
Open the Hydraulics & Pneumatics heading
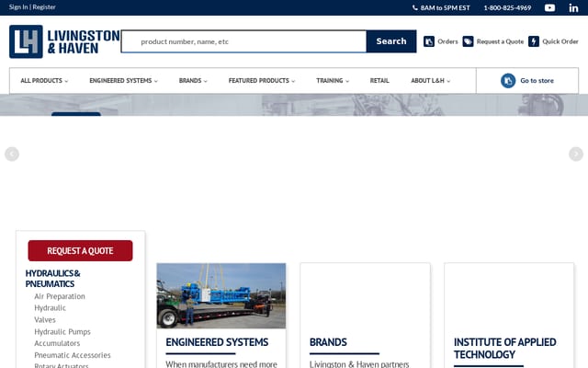pos(52,279)
